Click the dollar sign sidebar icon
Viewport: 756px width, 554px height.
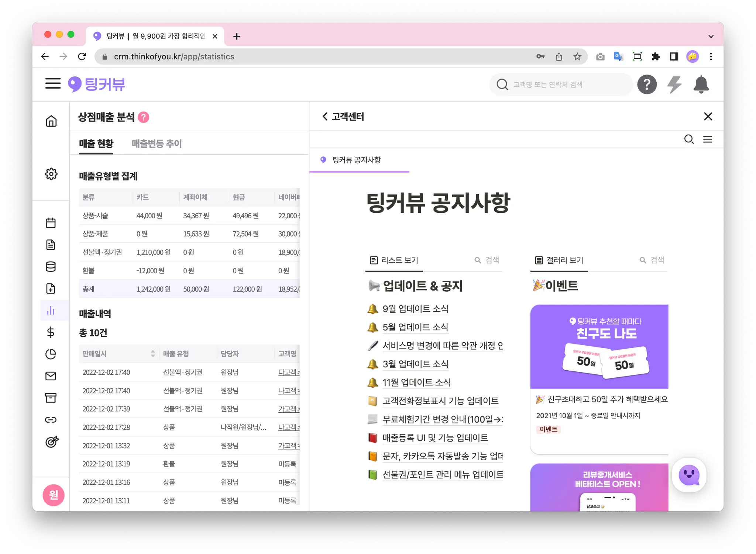coord(51,332)
